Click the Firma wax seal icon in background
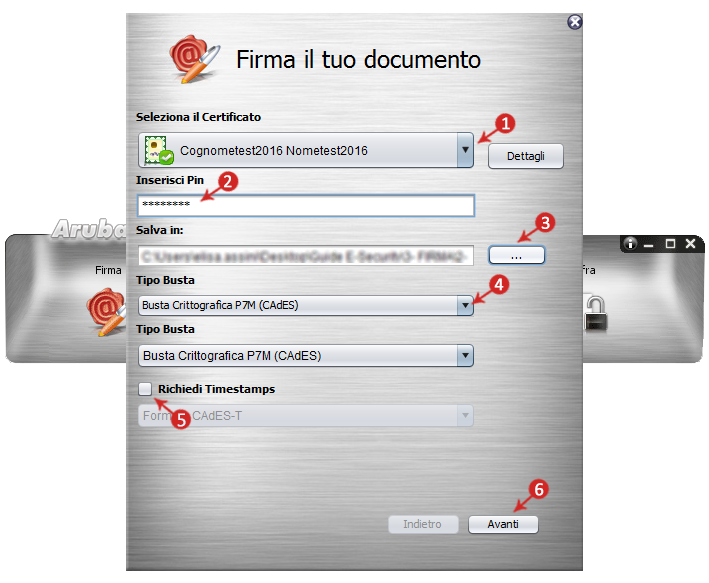This screenshot has height=583, width=709. click(x=107, y=312)
